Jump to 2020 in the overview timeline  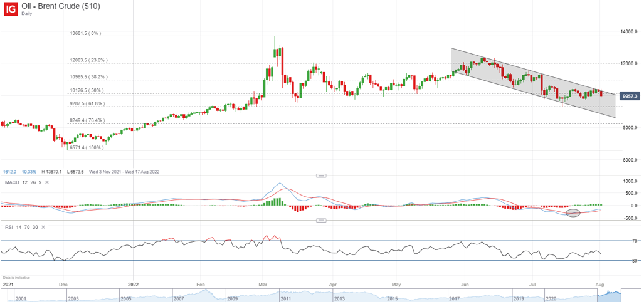[551, 298]
